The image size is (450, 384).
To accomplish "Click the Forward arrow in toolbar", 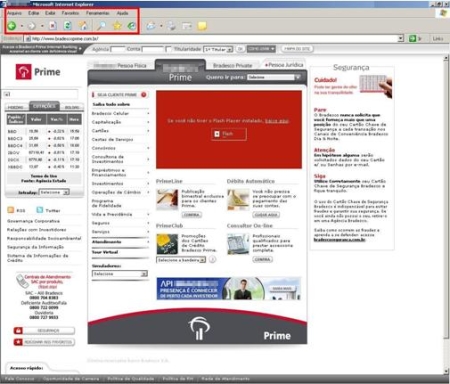I will click(32, 26).
